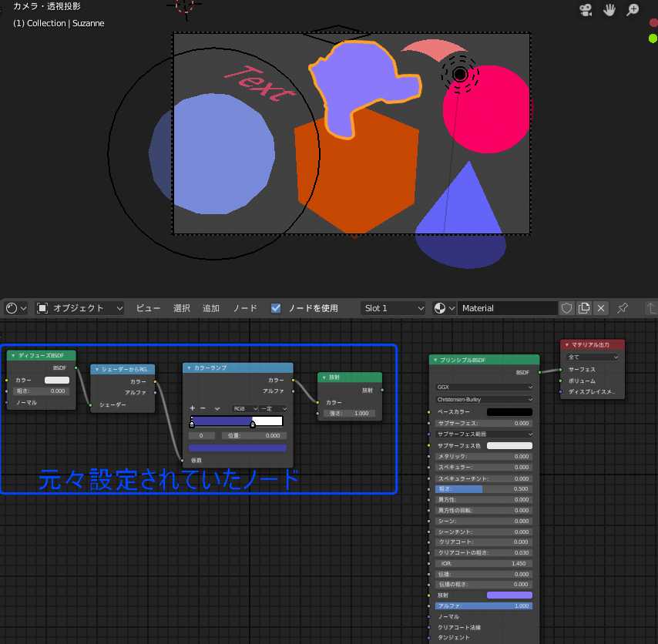Click the purple 放射 color swatch
658x644 pixels.
509,595
